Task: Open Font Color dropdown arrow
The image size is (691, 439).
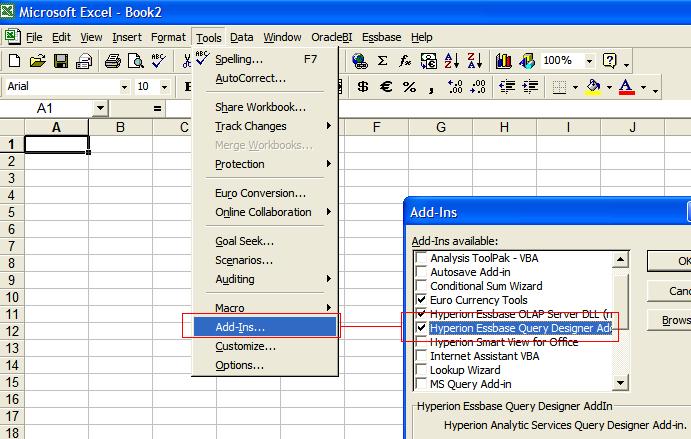Action: coord(644,87)
